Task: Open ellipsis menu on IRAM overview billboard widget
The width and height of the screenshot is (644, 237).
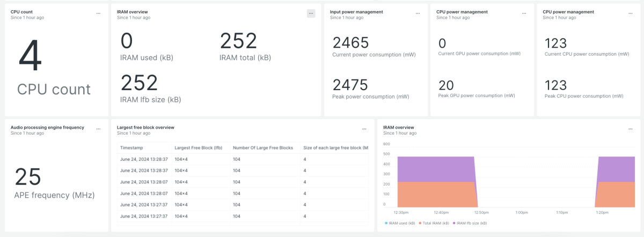Action: point(311,13)
